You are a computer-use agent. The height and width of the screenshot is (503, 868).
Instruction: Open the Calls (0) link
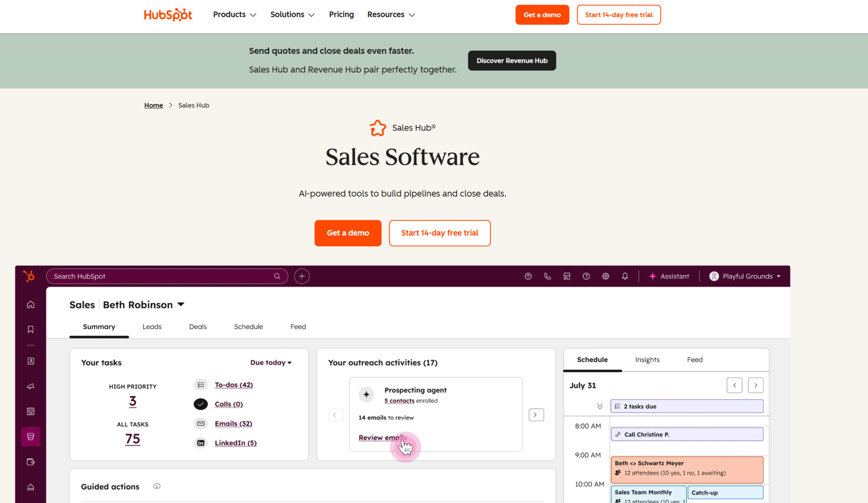[x=229, y=404]
